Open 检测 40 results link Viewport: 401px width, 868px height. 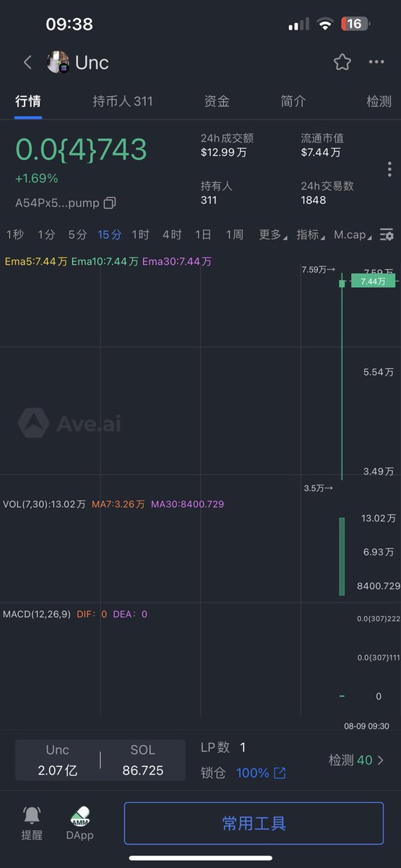coord(356,760)
